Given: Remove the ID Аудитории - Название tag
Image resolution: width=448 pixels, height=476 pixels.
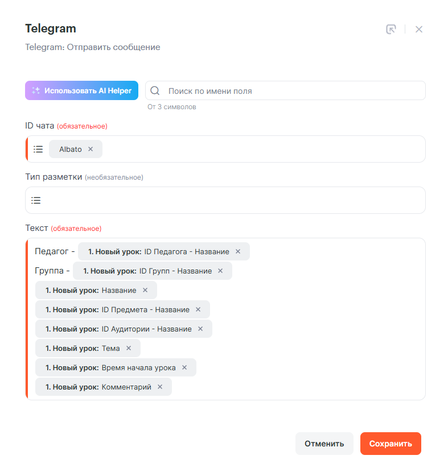Looking at the screenshot, I should [200, 329].
